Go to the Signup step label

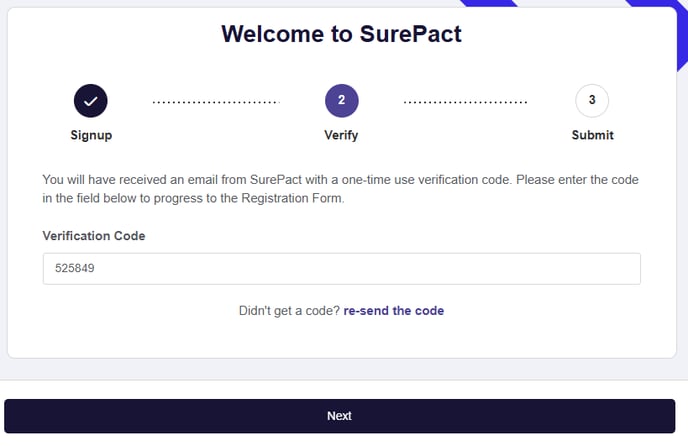[91, 135]
